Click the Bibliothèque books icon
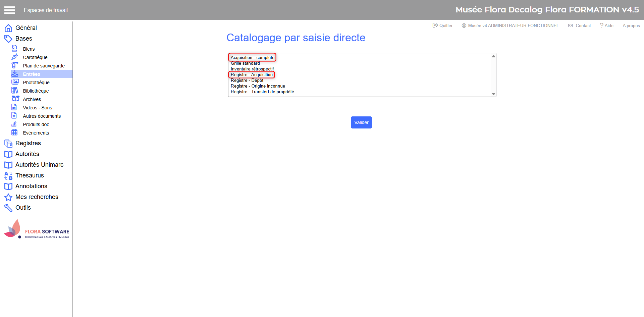 (15, 90)
